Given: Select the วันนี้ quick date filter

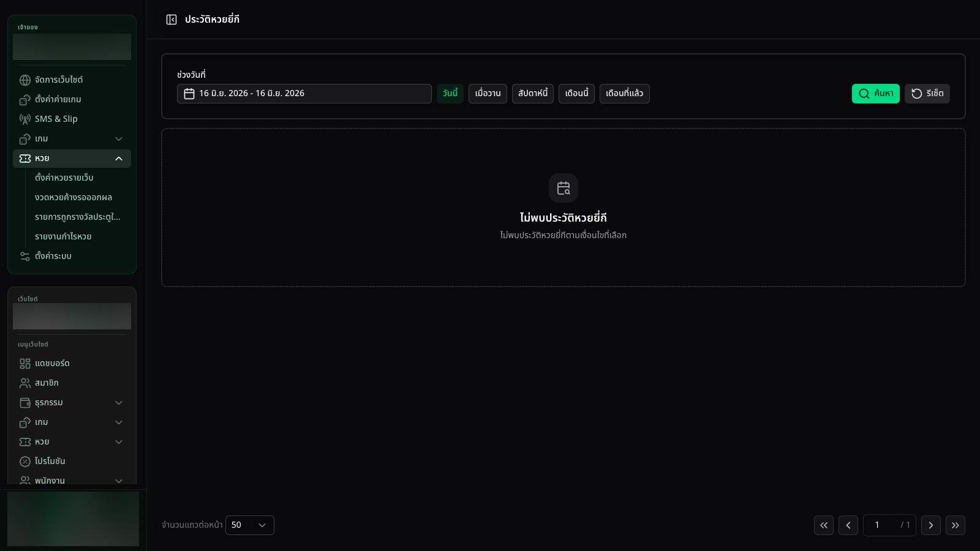Looking at the screenshot, I should click(x=450, y=94).
